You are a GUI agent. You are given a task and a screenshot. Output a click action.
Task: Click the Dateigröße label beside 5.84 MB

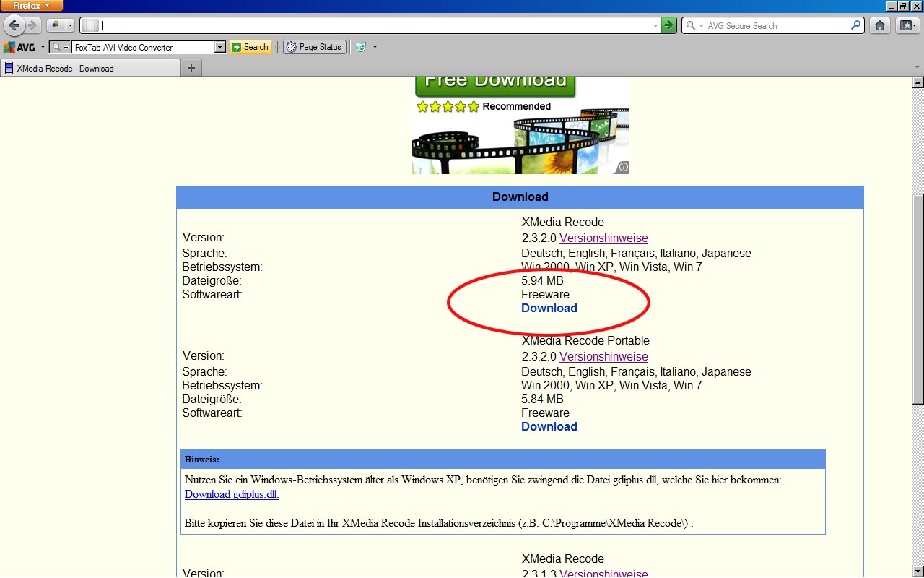coord(212,399)
